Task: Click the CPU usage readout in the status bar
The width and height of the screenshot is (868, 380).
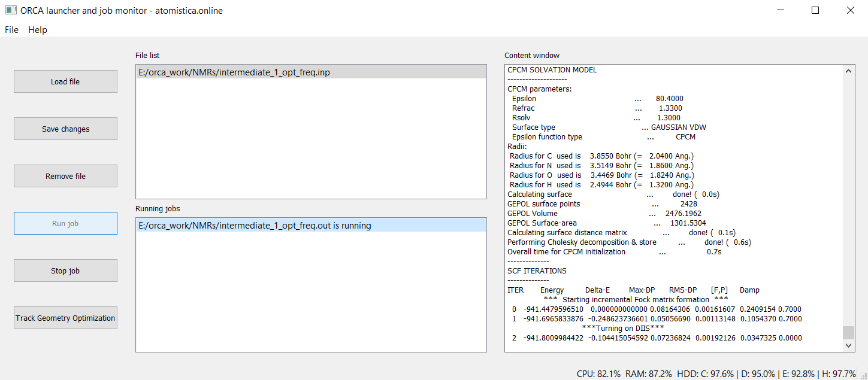Action: [598, 373]
